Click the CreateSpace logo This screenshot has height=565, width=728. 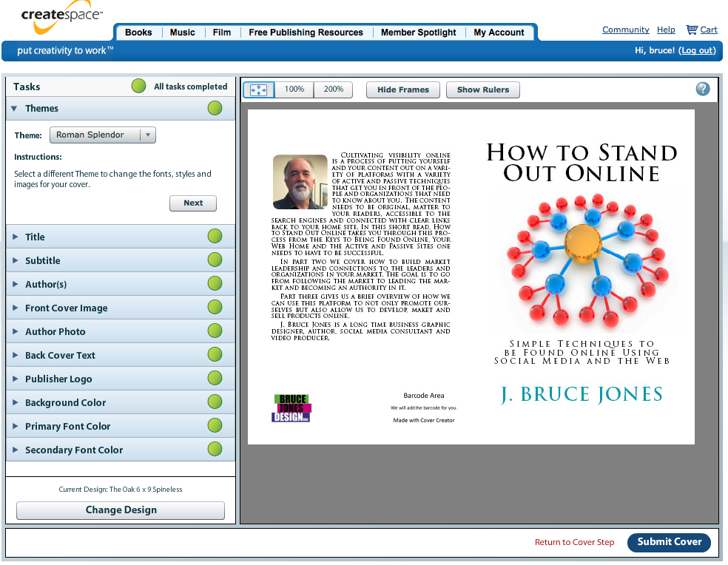[61, 17]
